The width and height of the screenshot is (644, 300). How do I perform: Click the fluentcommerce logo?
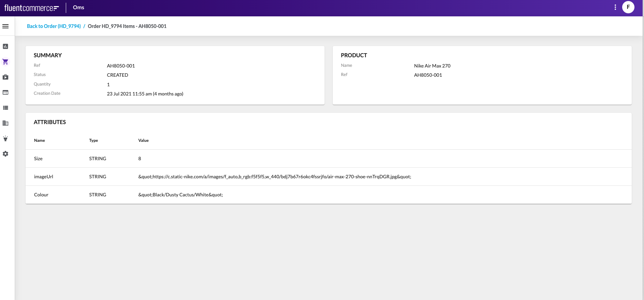[x=31, y=8]
